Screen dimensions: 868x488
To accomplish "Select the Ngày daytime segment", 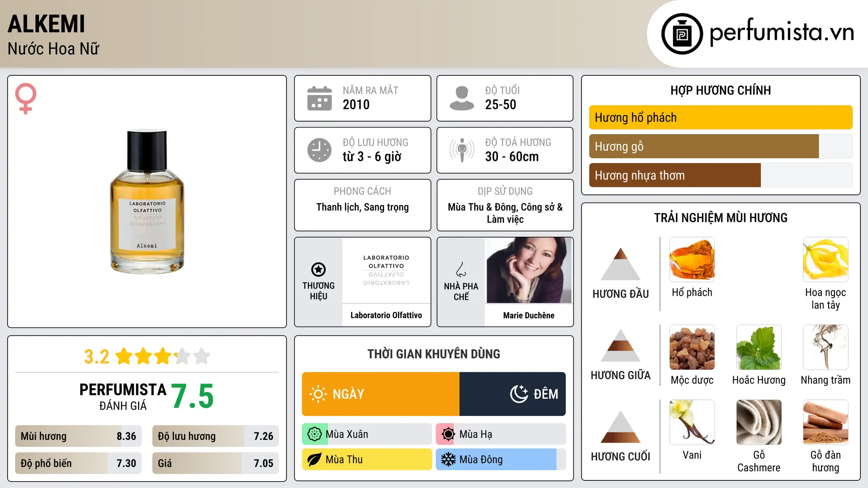I will (381, 394).
